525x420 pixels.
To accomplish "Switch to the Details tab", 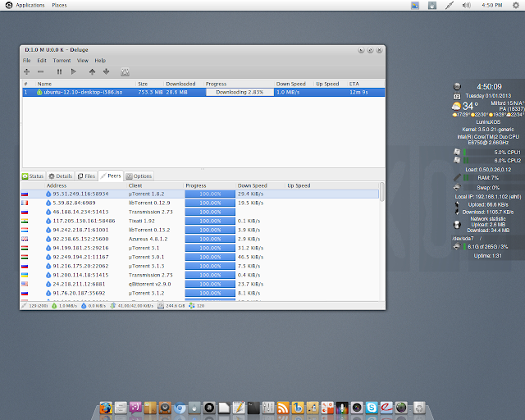I will 60,176.
